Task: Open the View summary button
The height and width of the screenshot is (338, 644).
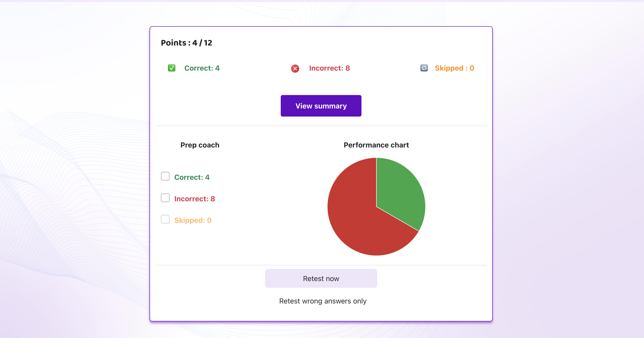Action: pos(321,106)
